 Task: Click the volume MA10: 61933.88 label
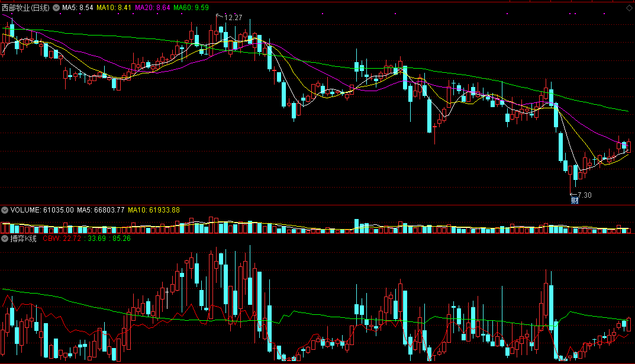[154, 210]
